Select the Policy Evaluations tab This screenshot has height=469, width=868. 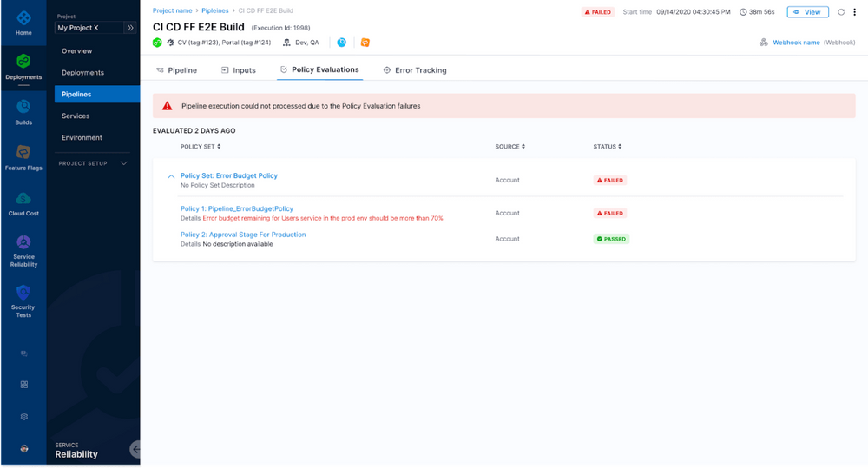[319, 69]
